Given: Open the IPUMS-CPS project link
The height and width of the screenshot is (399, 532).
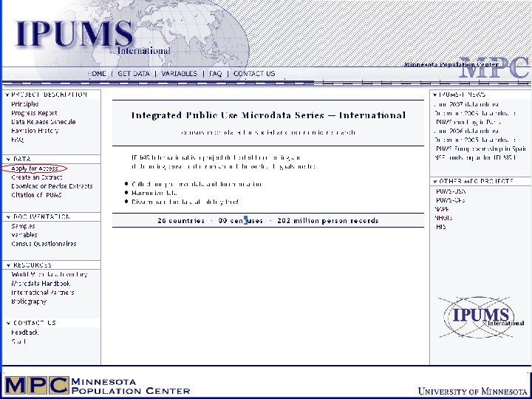Looking at the screenshot, I should (450, 200).
